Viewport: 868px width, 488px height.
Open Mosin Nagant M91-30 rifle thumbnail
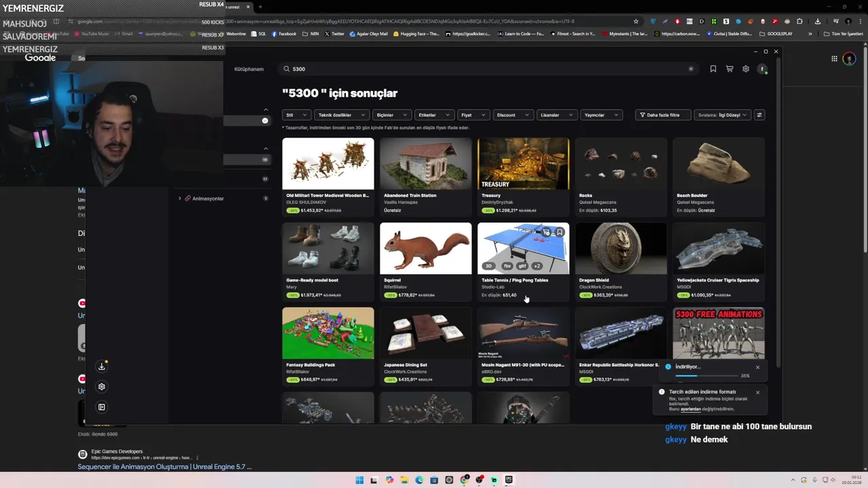524,333
